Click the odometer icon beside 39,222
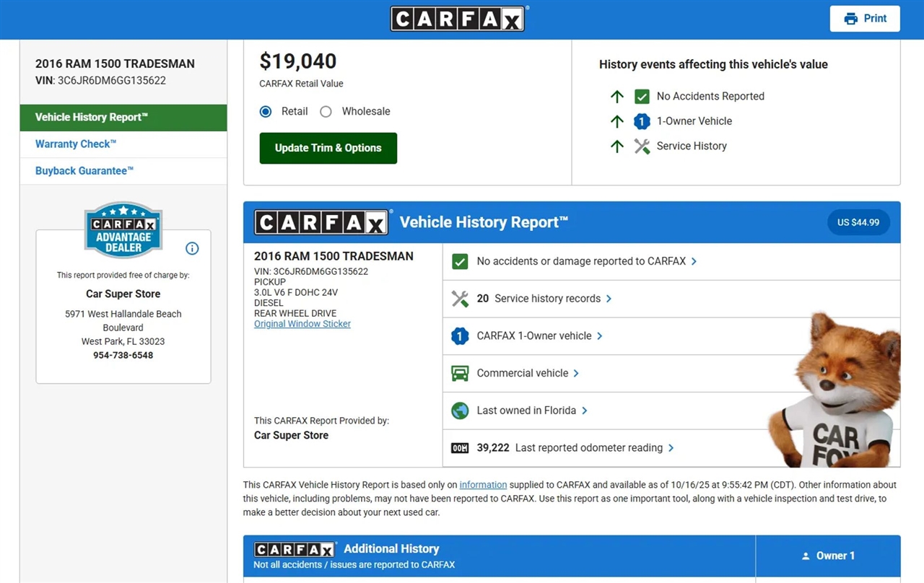This screenshot has height=583, width=924. point(460,448)
